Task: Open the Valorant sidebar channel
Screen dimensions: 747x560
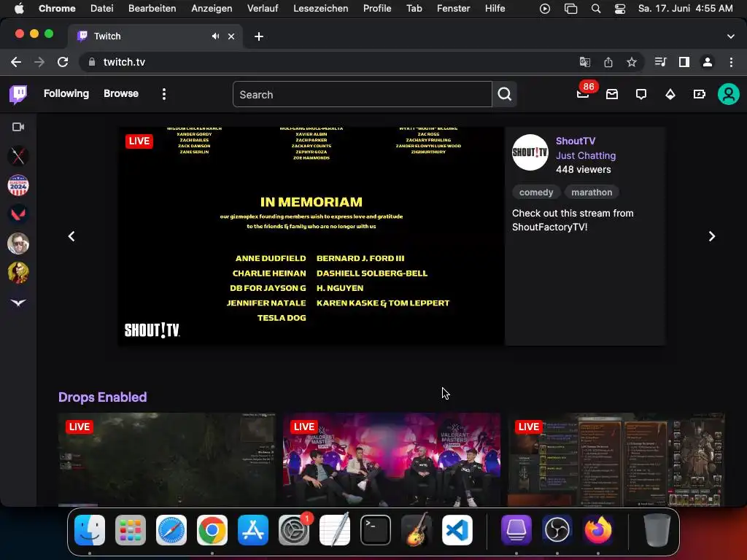Action: (18, 214)
